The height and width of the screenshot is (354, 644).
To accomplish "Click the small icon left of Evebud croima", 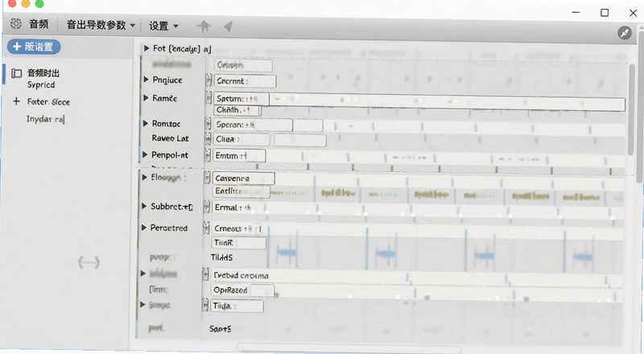I will (206, 274).
